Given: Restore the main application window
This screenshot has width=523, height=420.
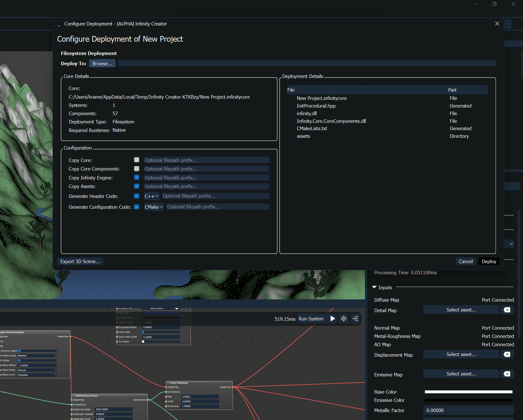Looking at the screenshot, I should click(x=494, y=4).
